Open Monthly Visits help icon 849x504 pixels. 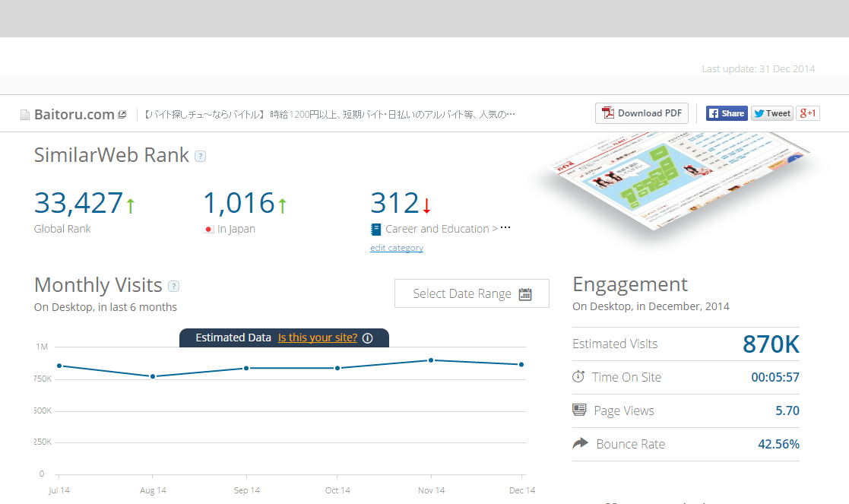[174, 286]
